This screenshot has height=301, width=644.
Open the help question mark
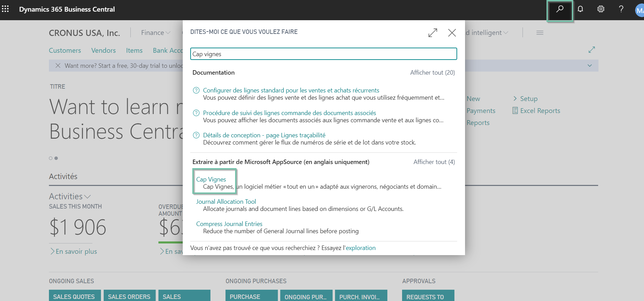(621, 9)
